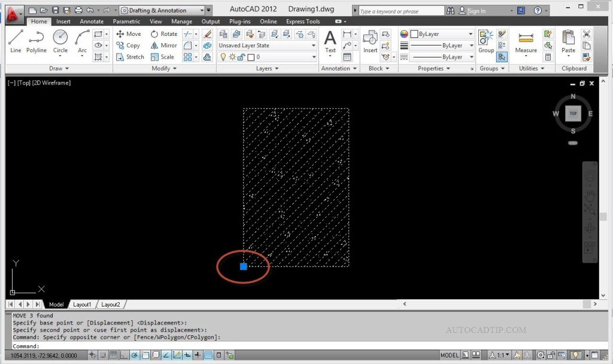Click the Properties panel title
This screenshot has width=613, height=364.
pyautogui.click(x=434, y=68)
